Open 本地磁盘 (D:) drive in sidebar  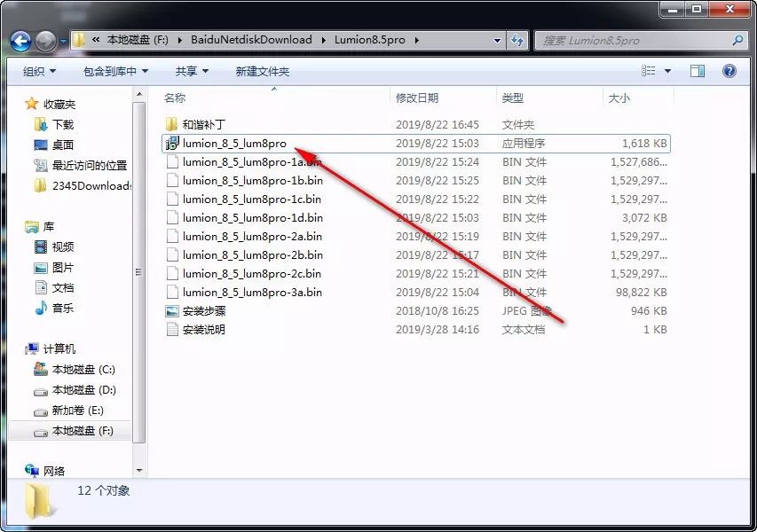pyautogui.click(x=84, y=390)
